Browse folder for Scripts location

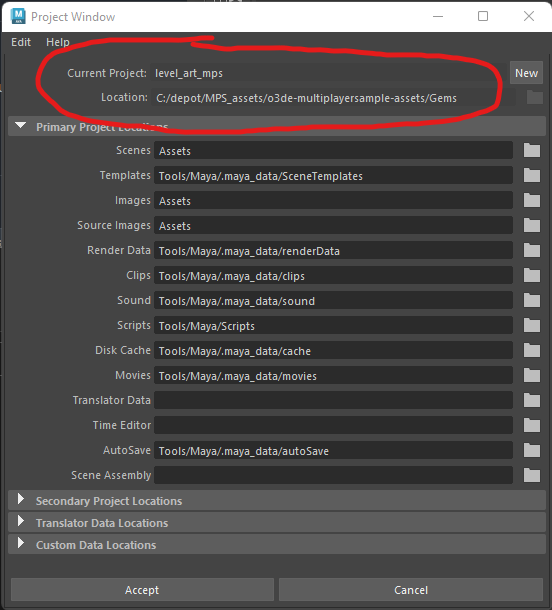pos(532,325)
